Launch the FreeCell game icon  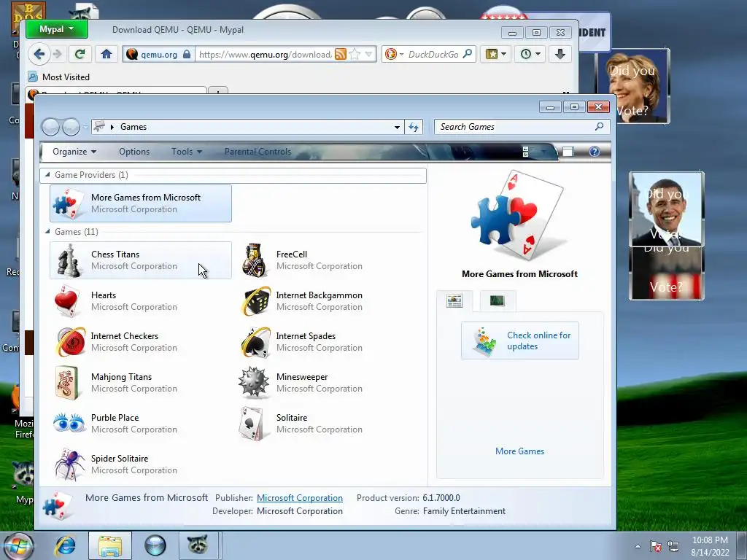[x=254, y=260]
